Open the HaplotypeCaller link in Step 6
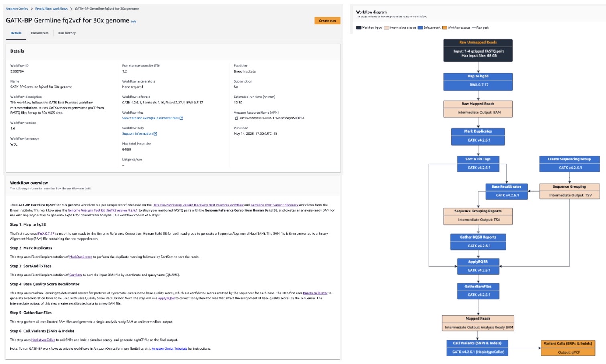606x364 pixels. pos(43,340)
